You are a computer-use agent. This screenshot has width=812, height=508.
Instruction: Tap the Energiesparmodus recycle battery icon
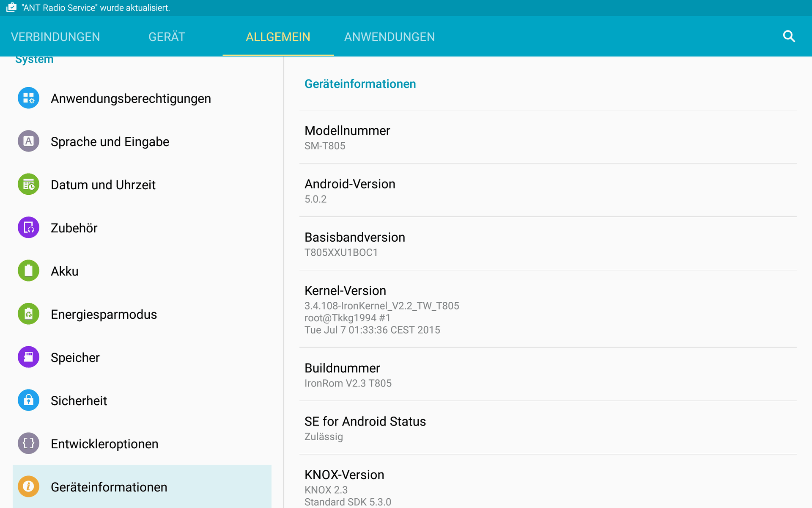[28, 314]
